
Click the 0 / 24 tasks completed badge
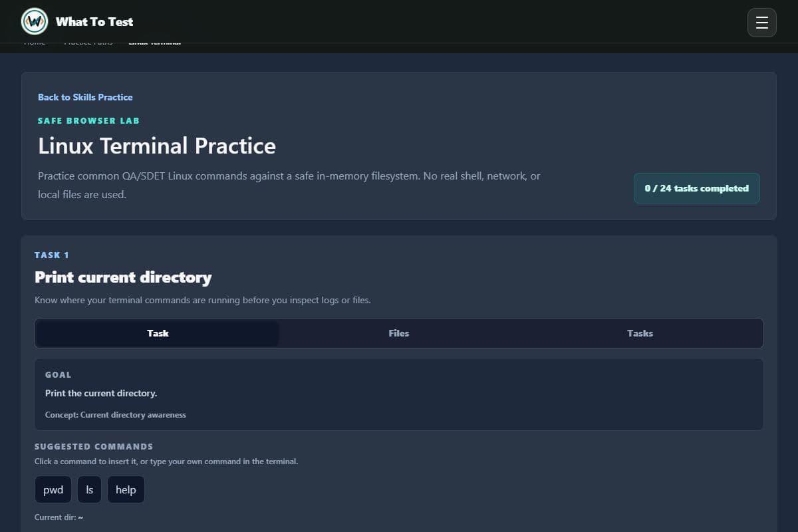click(x=697, y=188)
